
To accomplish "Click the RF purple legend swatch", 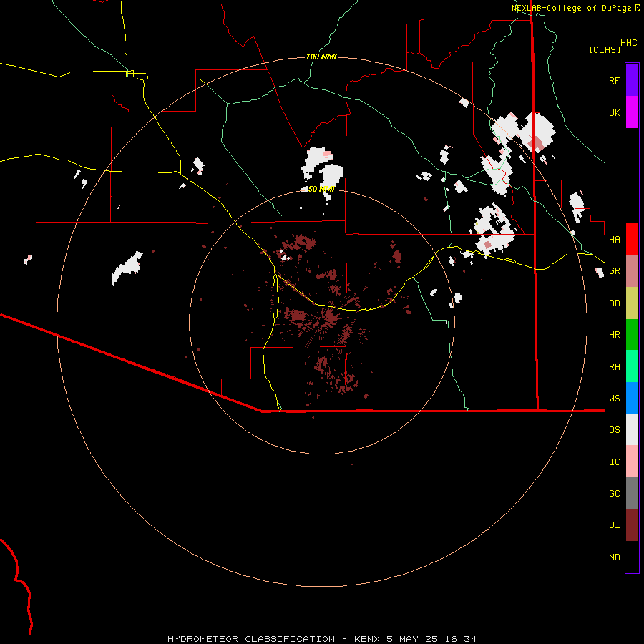I will (x=632, y=80).
